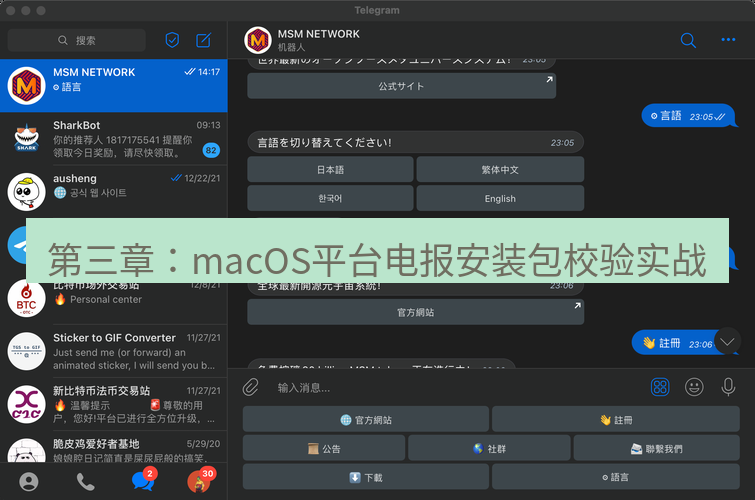Click the 公式サイト link button

402,86
